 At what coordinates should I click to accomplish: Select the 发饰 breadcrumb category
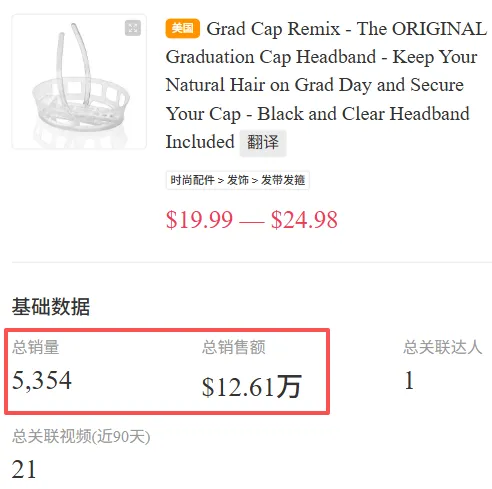238,180
